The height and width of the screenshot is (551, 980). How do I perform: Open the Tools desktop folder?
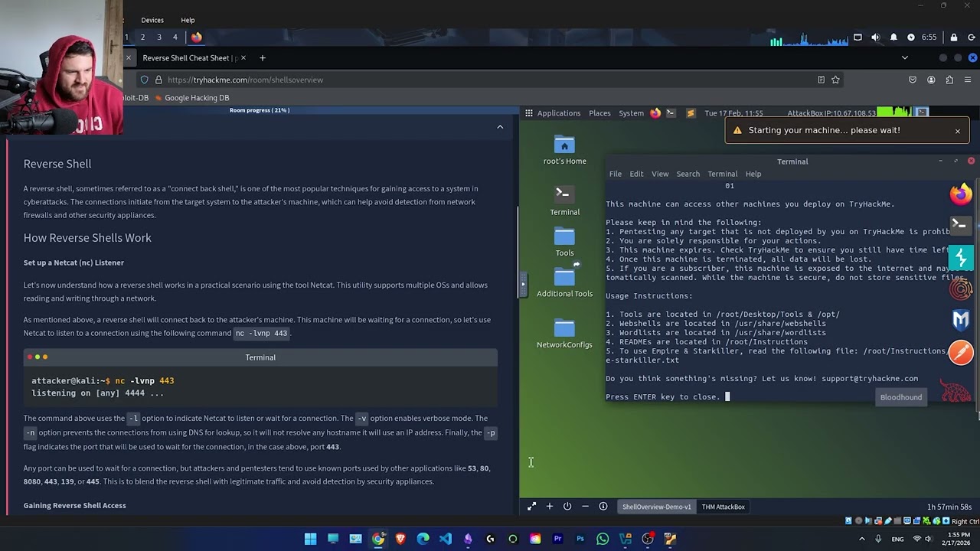(564, 242)
